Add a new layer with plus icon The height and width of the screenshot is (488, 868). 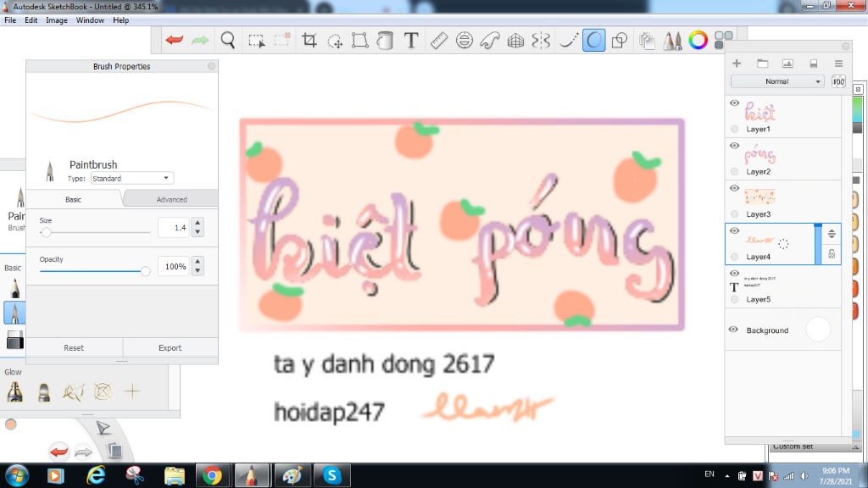tap(737, 63)
